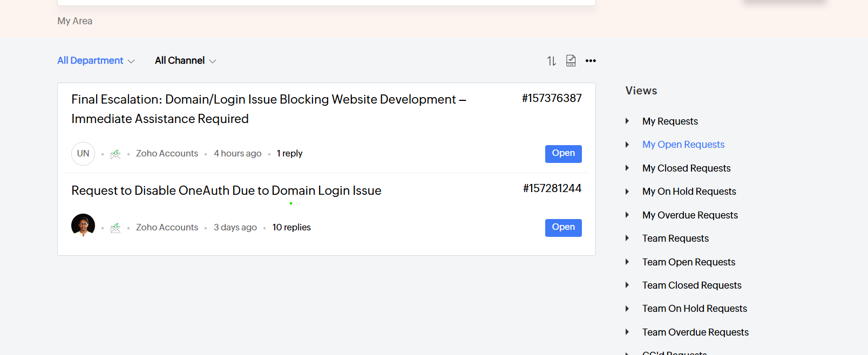Expand the arrow beside Team Requests
Image resolution: width=868 pixels, height=355 pixels.
tap(627, 238)
